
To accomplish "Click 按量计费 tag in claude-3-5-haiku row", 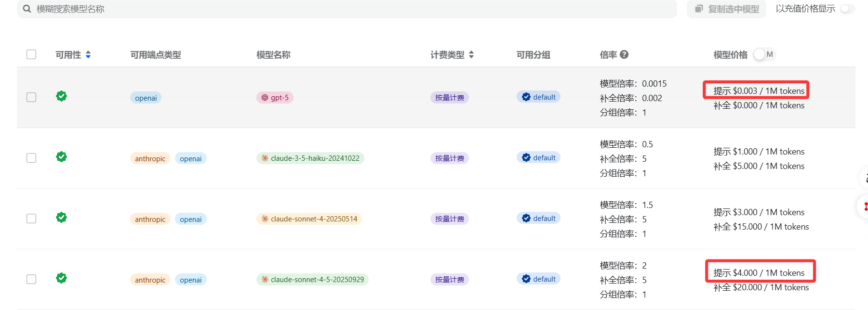I will pos(450,158).
